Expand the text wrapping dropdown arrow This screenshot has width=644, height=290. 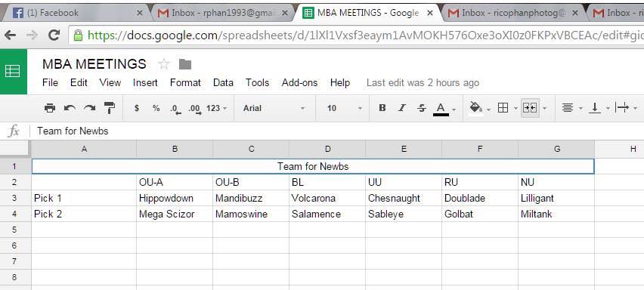point(636,109)
